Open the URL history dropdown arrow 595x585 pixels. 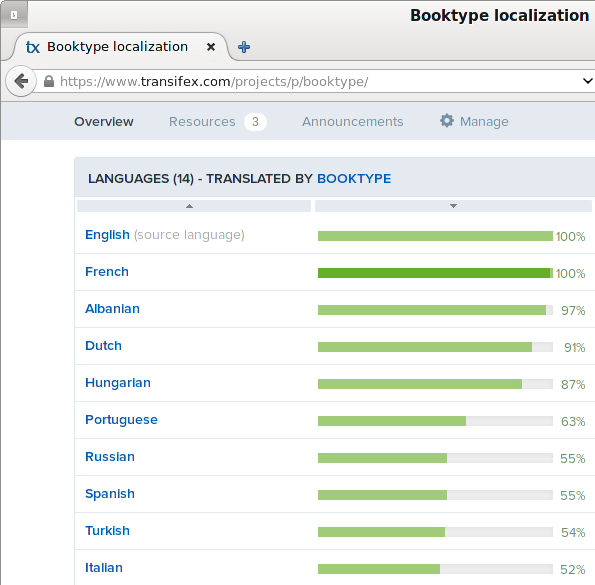(x=587, y=81)
